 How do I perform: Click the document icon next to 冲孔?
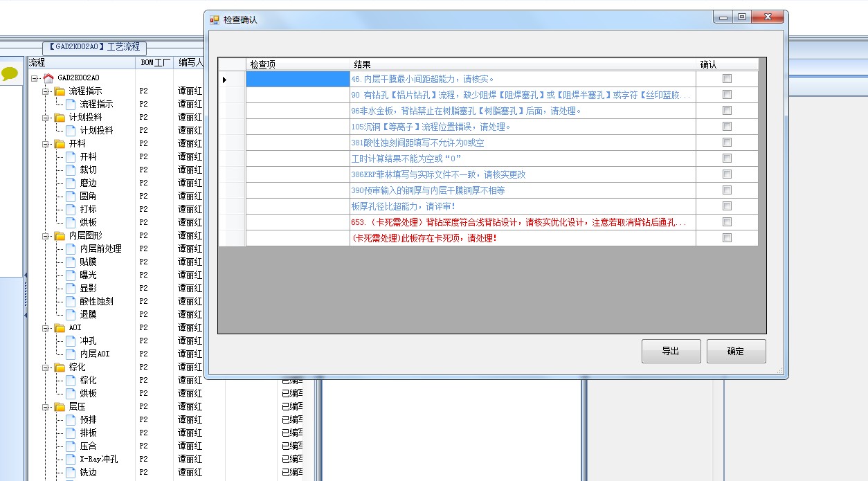click(71, 341)
